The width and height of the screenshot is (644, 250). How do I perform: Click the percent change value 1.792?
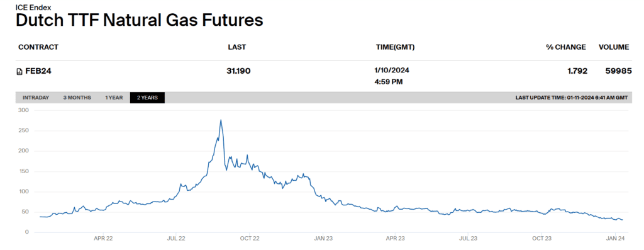(x=577, y=71)
